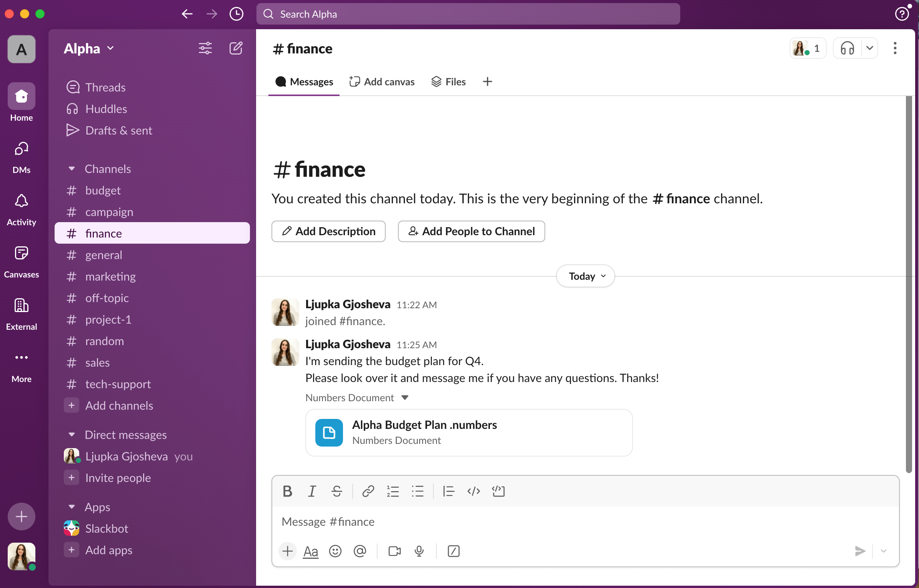919x588 pixels.
Task: Click the Add canvas tab
Action: click(382, 82)
